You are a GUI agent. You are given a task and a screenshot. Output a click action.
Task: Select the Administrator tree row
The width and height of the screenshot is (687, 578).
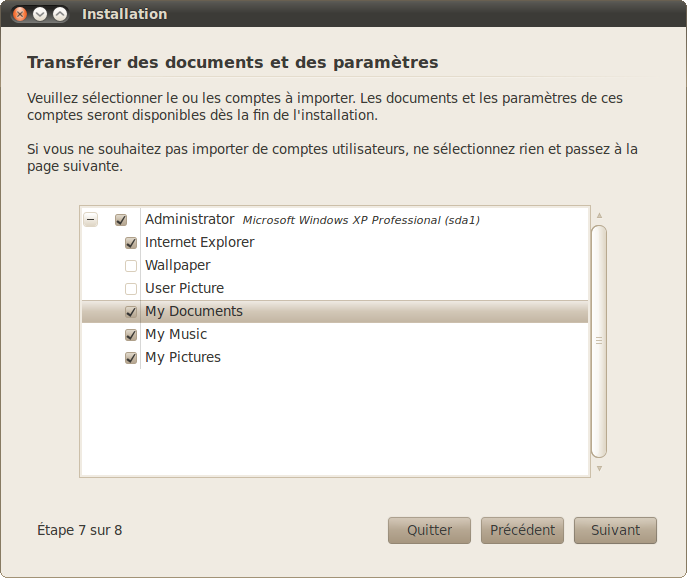[189, 219]
